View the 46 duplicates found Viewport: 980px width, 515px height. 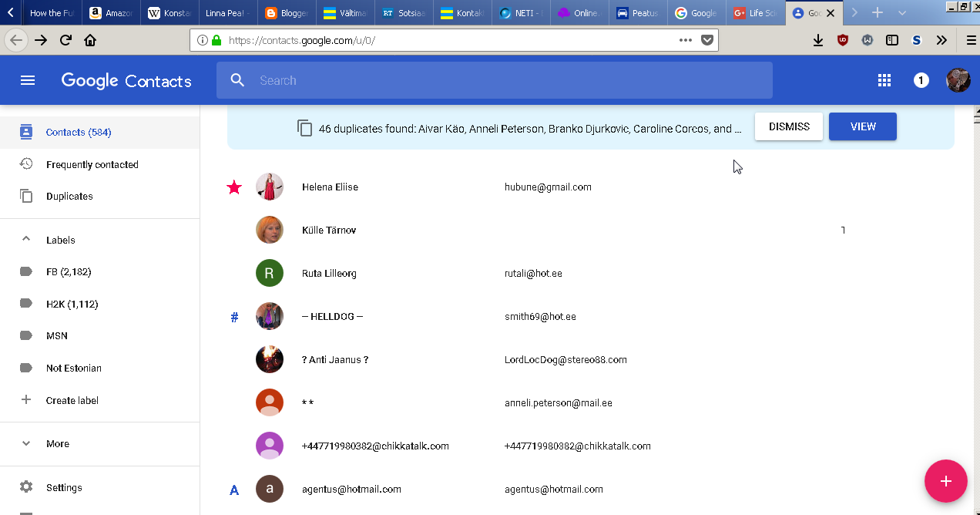[x=863, y=126]
